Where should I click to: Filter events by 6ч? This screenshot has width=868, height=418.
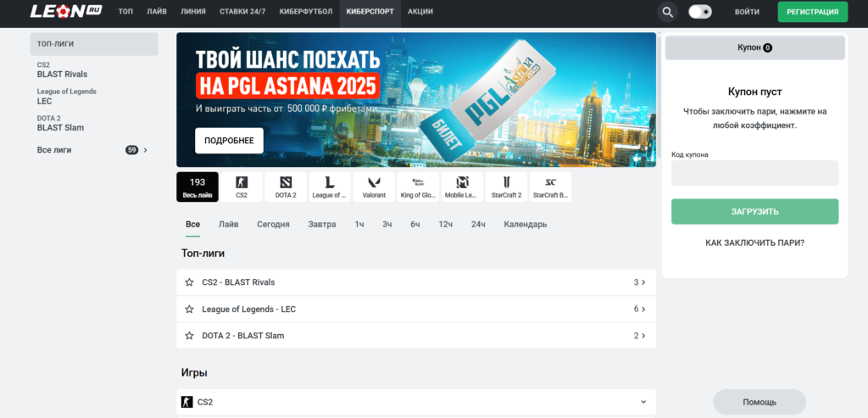click(x=415, y=224)
